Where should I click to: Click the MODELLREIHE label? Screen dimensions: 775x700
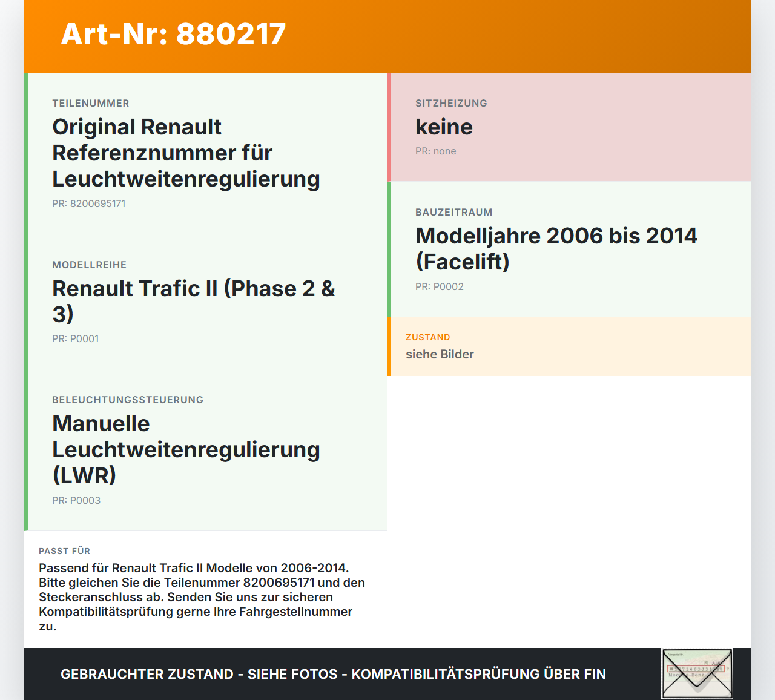click(x=90, y=265)
